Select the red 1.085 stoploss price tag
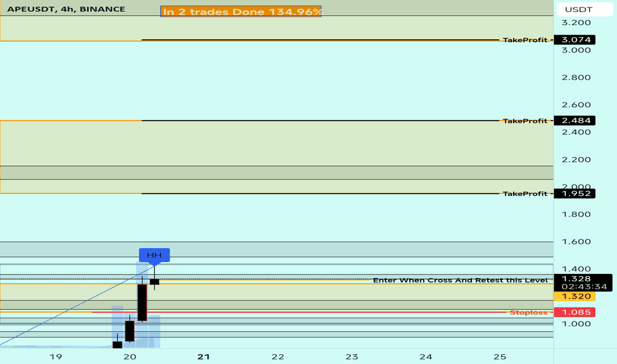This screenshot has height=364, width=617. (575, 312)
